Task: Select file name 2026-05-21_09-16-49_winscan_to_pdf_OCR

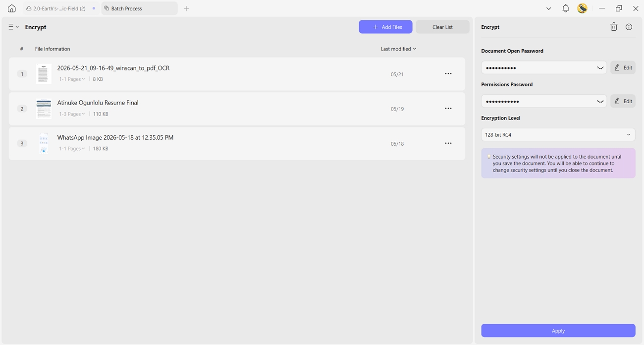Action: click(113, 68)
